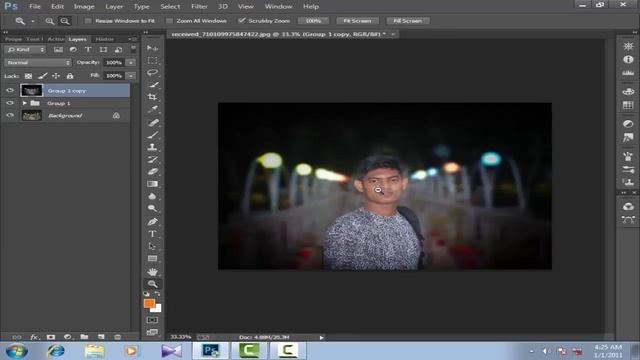The width and height of the screenshot is (640, 360).
Task: Click the Fill Screen button
Action: click(x=407, y=20)
